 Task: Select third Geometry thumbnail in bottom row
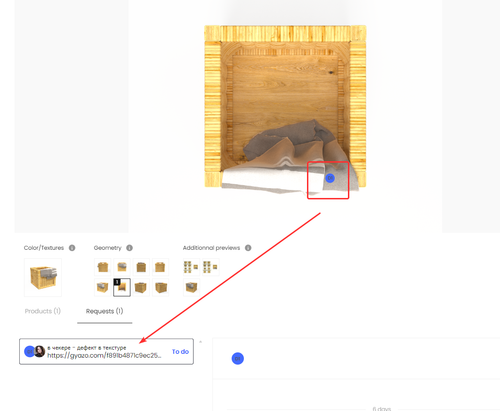click(141, 287)
